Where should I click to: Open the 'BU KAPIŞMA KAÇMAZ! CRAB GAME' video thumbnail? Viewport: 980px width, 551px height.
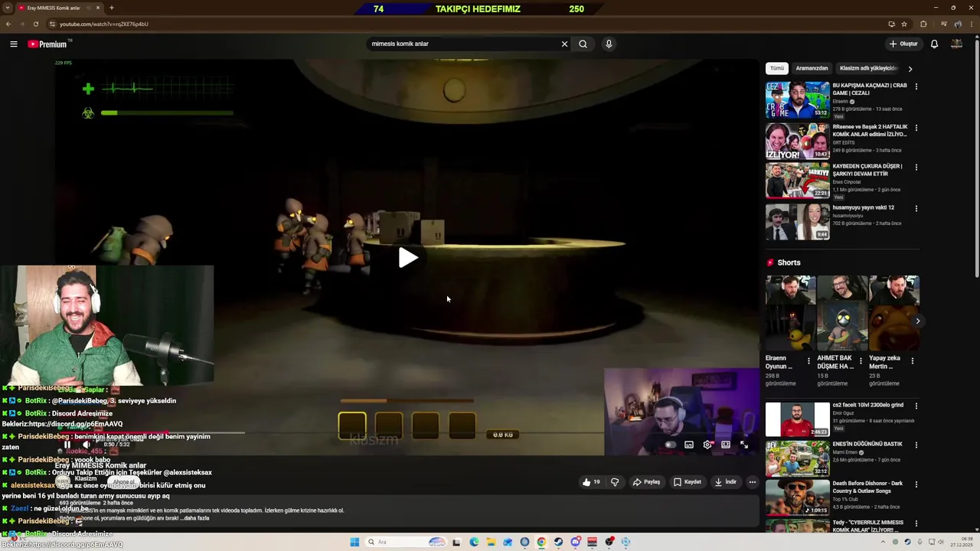point(798,99)
